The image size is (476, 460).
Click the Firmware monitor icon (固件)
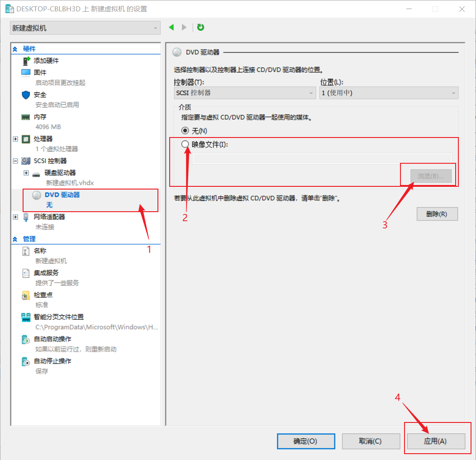coord(26,72)
